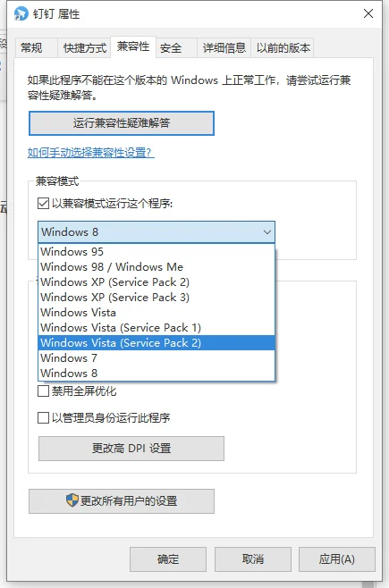Open the 快捷方式 tab
This screenshot has height=588, width=389.
[x=84, y=47]
